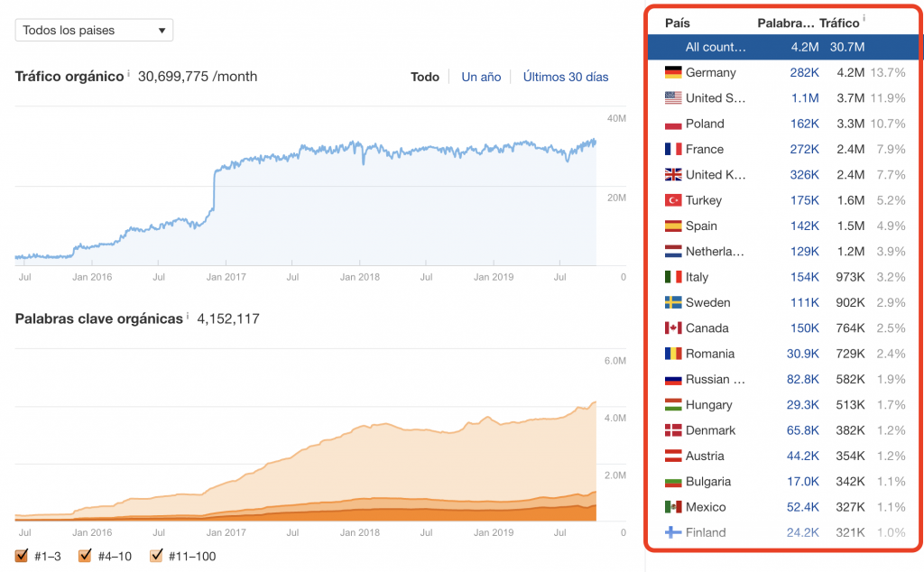Click the Canada flag icon
Screen dimensions: 924x572
672,328
